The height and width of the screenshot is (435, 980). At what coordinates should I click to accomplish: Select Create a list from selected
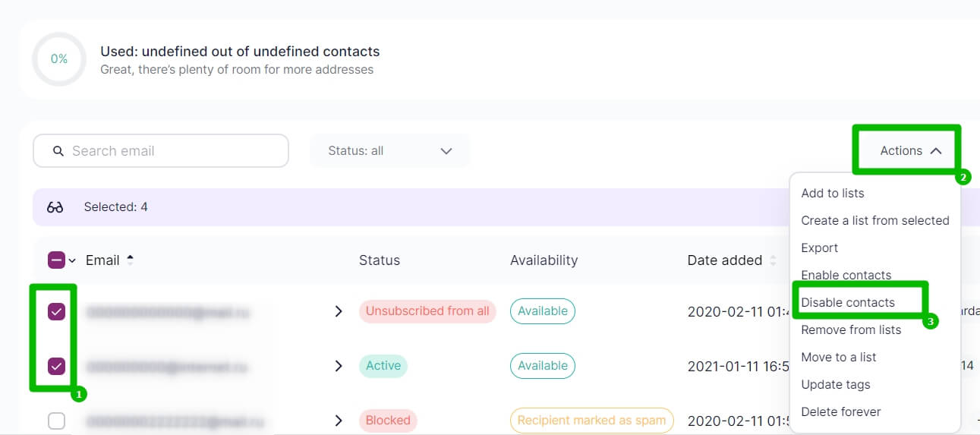pos(874,220)
